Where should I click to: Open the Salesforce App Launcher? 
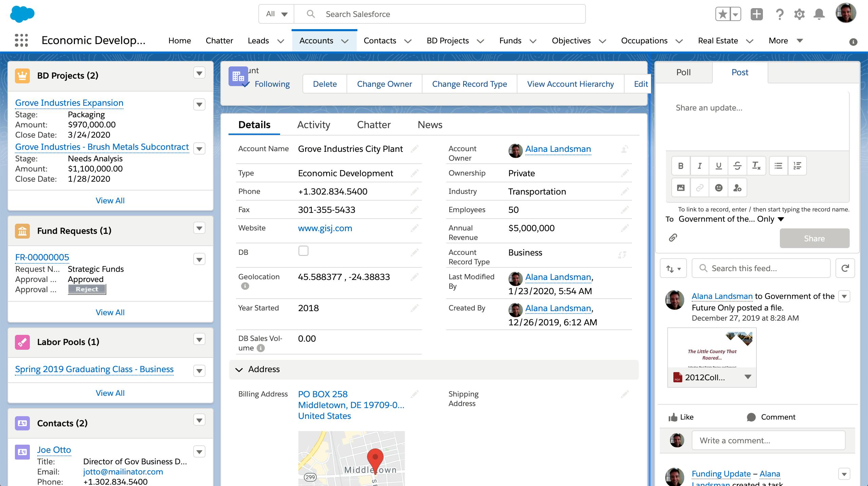(x=21, y=40)
